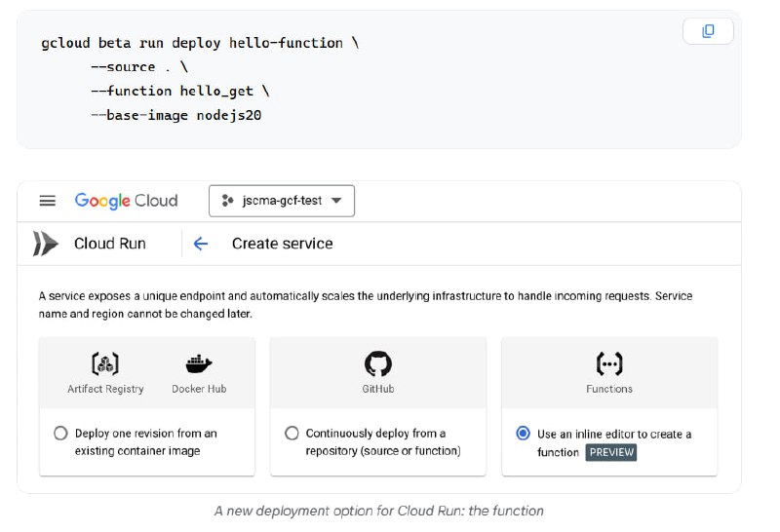This screenshot has height=532, width=780.
Task: Click the GitHub label text
Action: point(378,389)
